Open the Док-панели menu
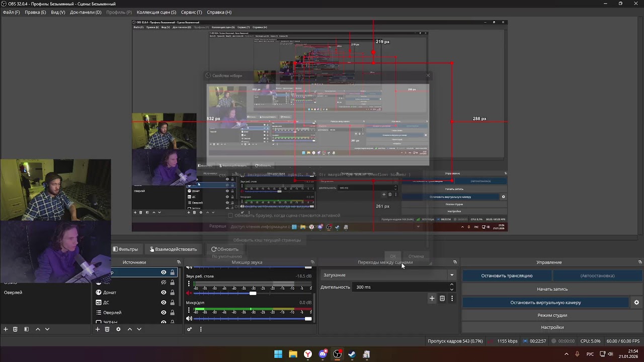This screenshot has width=644, height=362. coord(86,12)
